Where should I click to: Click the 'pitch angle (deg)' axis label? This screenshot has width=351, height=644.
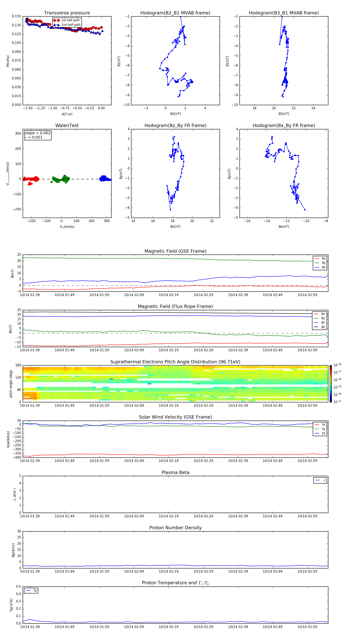coord(11,384)
